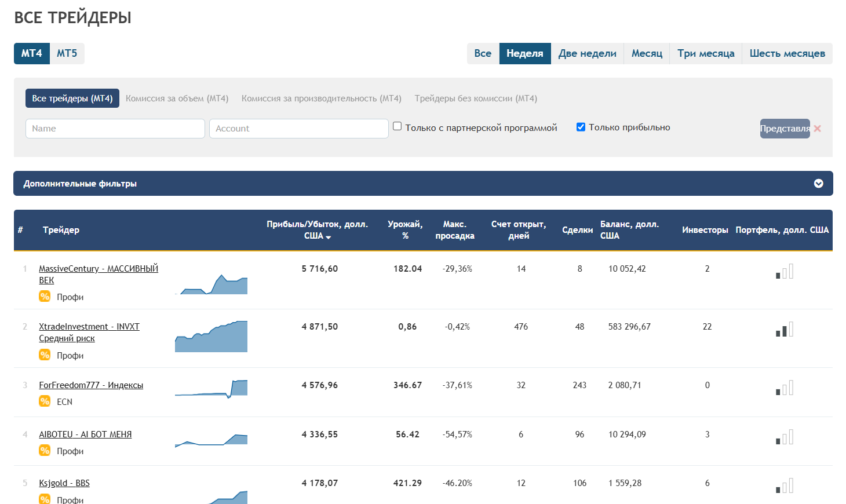
Task: Uncheck the Только прибыльно checkbox
Action: [581, 126]
